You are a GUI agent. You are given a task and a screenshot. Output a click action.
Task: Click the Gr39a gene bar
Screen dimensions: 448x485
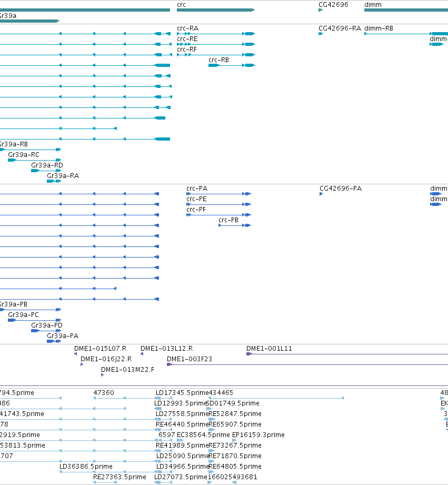29,21
